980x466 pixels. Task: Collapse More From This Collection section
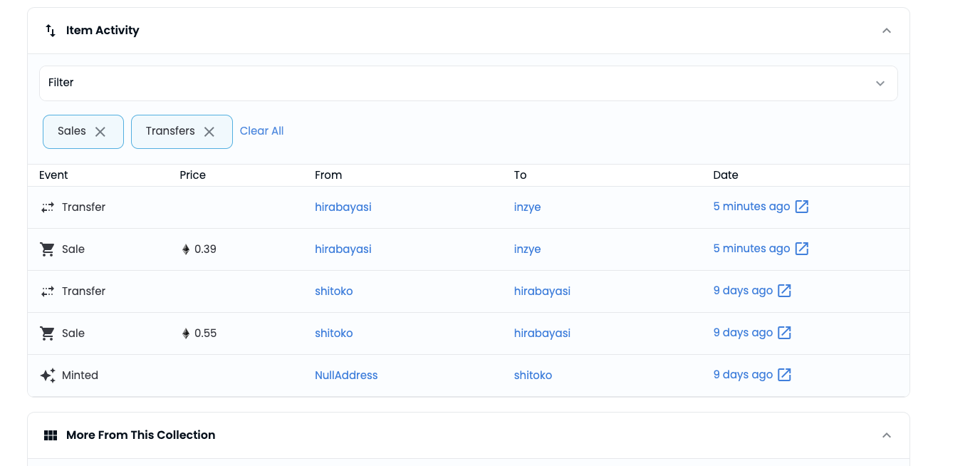(886, 435)
